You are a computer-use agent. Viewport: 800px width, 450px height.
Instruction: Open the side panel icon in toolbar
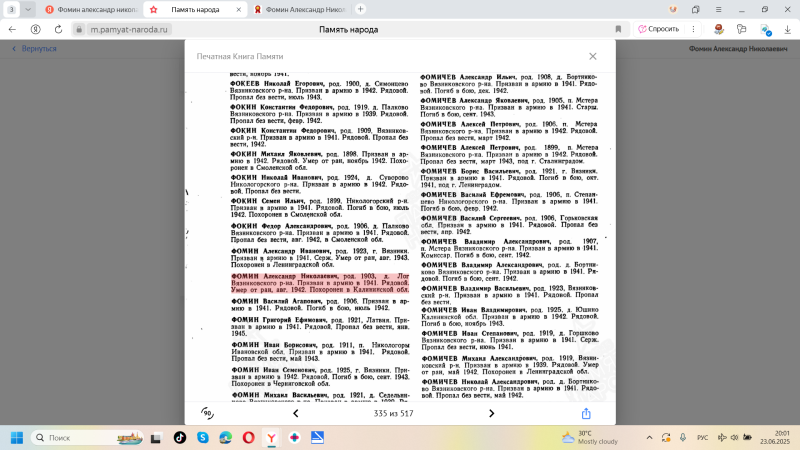point(741,30)
